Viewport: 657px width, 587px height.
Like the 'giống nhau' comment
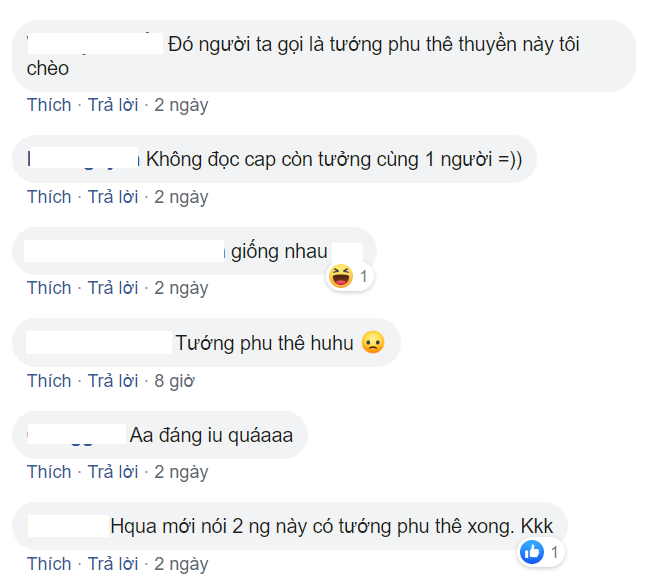pos(49,288)
